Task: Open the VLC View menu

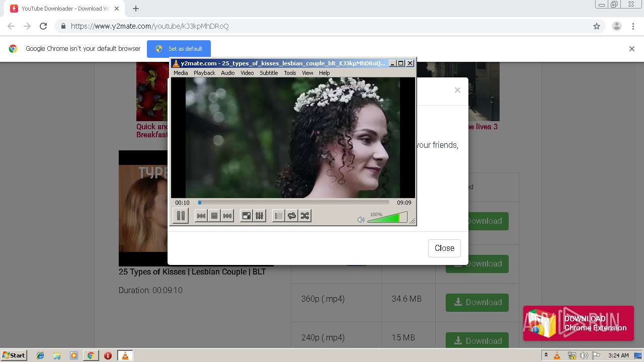Action: (x=307, y=73)
